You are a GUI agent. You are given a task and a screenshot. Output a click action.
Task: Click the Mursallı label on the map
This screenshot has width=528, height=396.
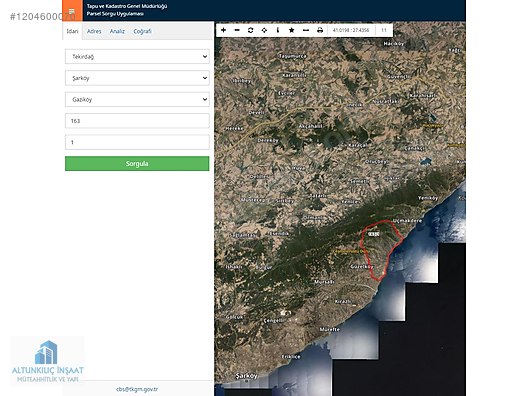tap(325, 282)
